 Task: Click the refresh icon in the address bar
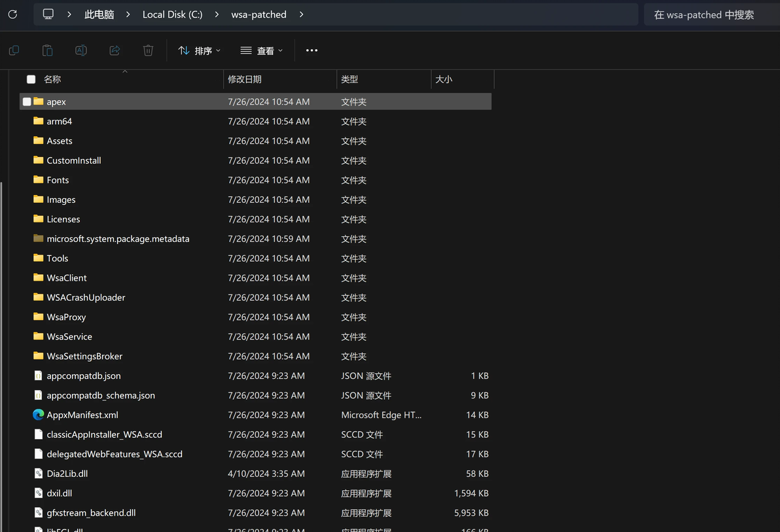[13, 14]
